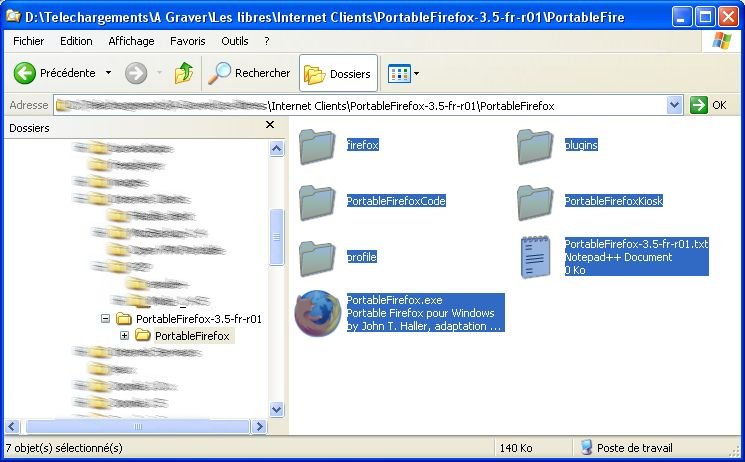Image resolution: width=745 pixels, height=462 pixels.
Task: Open the Fichier menu
Action: pyautogui.click(x=29, y=41)
